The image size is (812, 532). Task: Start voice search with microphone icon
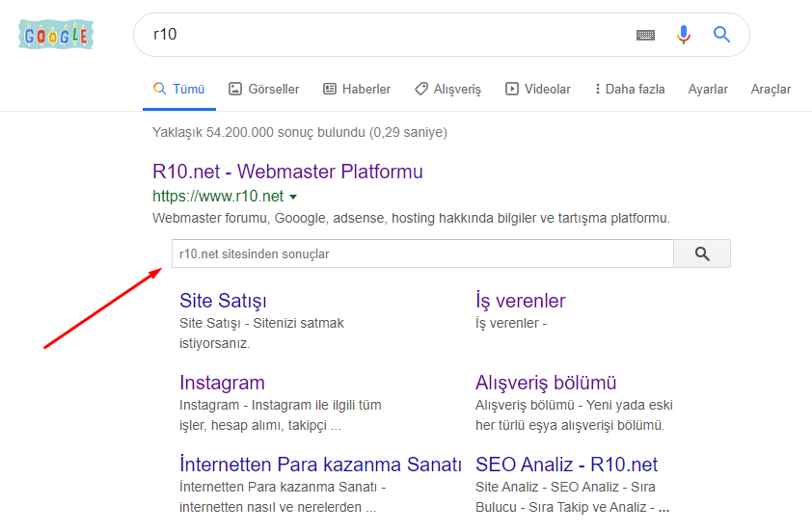click(684, 35)
